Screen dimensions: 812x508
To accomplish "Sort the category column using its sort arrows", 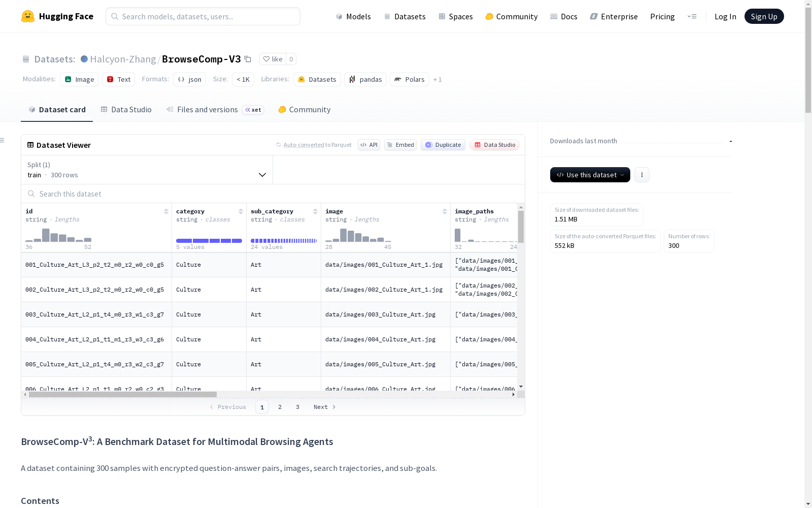I will pos(241,211).
